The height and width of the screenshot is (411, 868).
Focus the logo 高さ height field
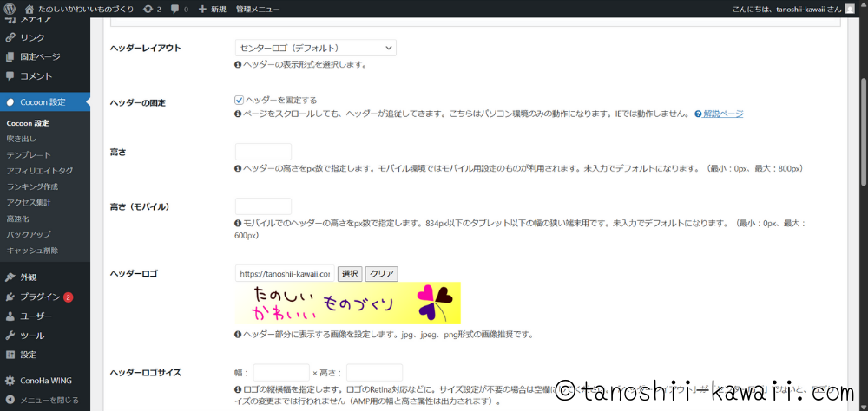click(x=375, y=372)
